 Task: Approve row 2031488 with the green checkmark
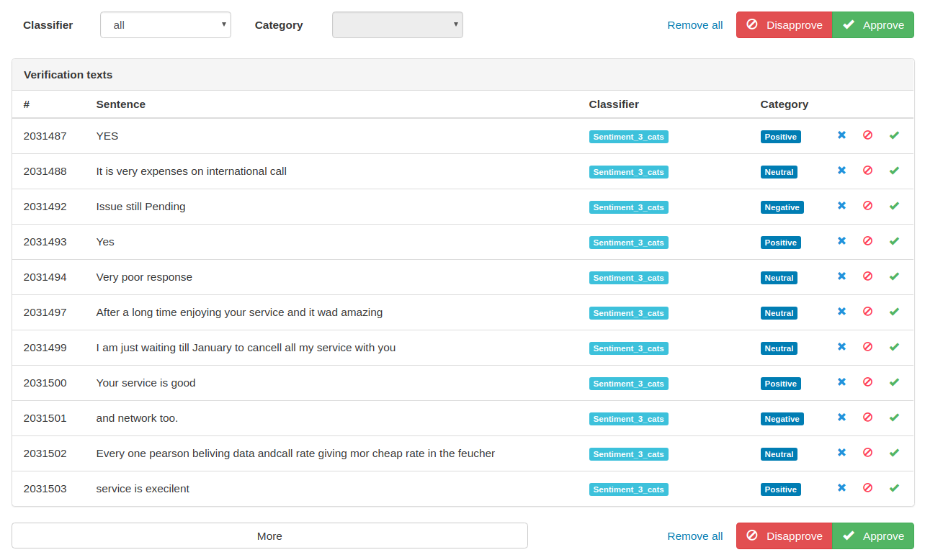[894, 171]
